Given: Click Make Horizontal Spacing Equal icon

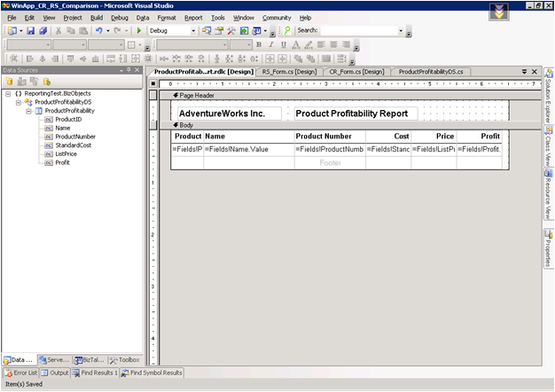Looking at the screenshot, I should [x=163, y=59].
